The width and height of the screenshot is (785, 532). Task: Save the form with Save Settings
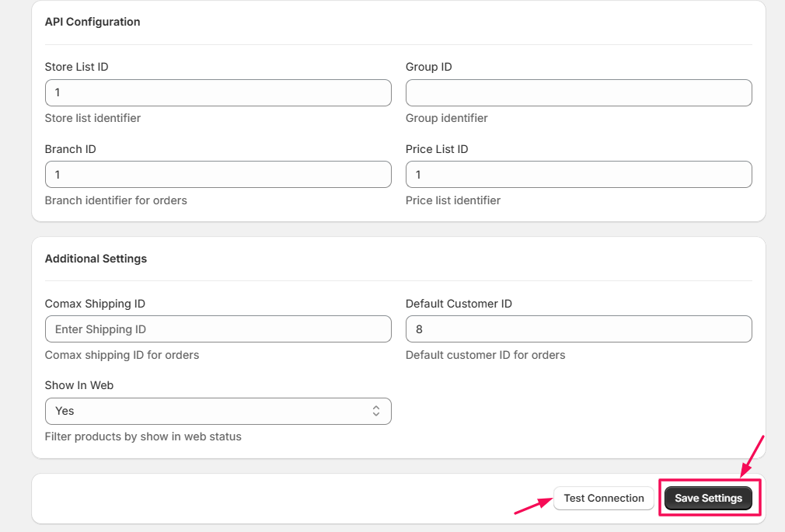[708, 498]
